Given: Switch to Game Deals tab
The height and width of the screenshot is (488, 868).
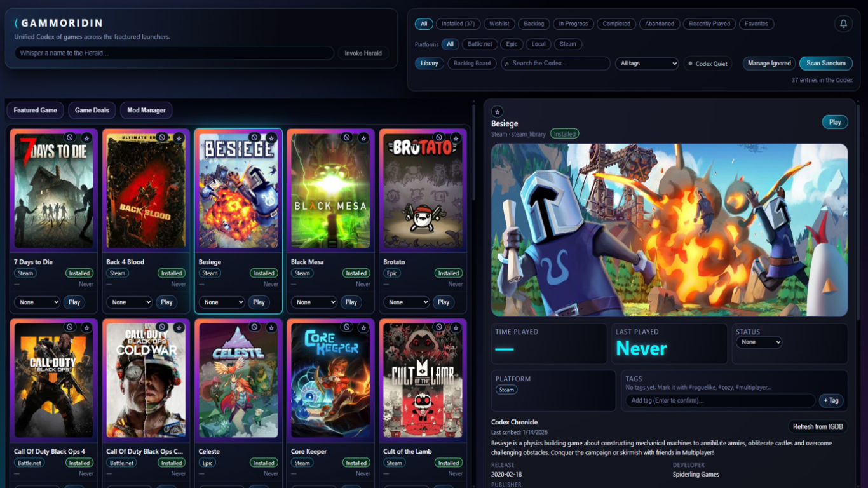Looking at the screenshot, I should [x=92, y=111].
